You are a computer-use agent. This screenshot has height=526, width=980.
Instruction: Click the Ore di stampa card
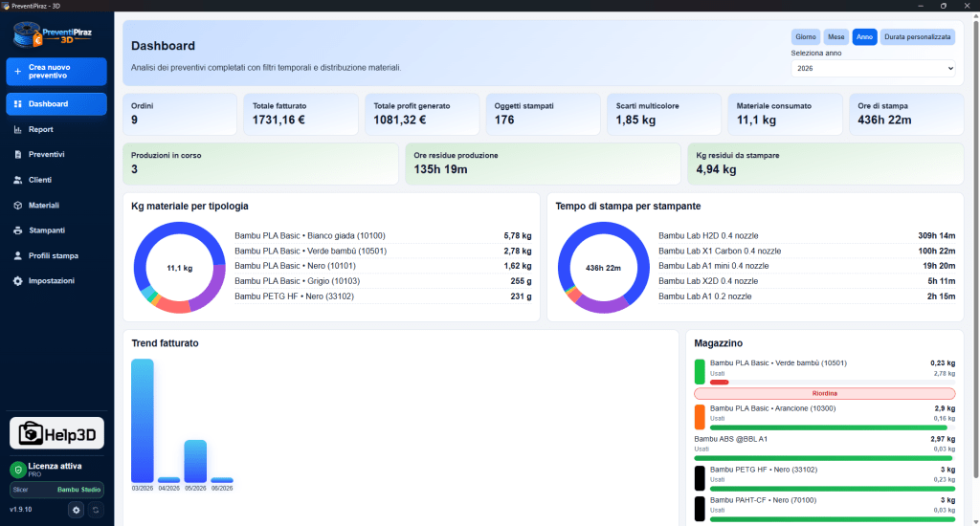[x=906, y=115]
